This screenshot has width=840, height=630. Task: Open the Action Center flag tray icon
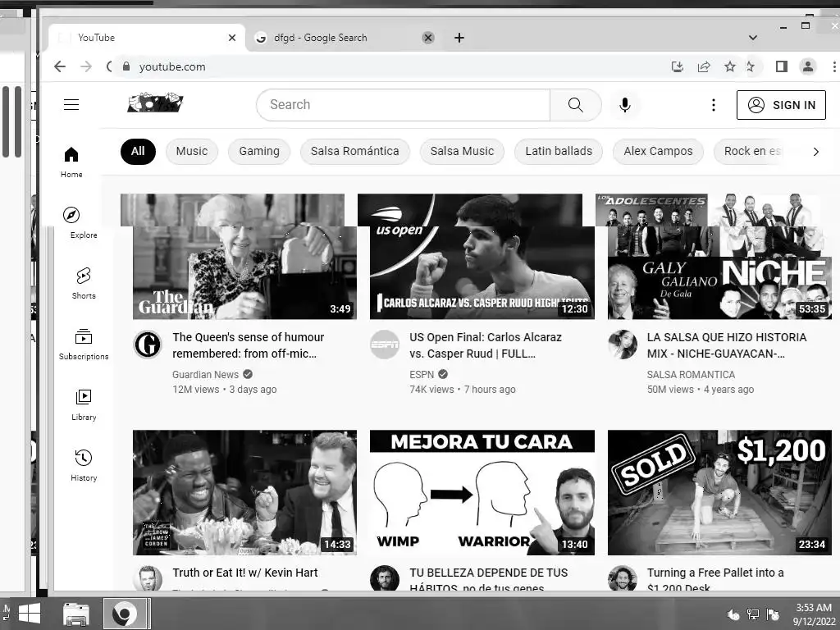773,614
